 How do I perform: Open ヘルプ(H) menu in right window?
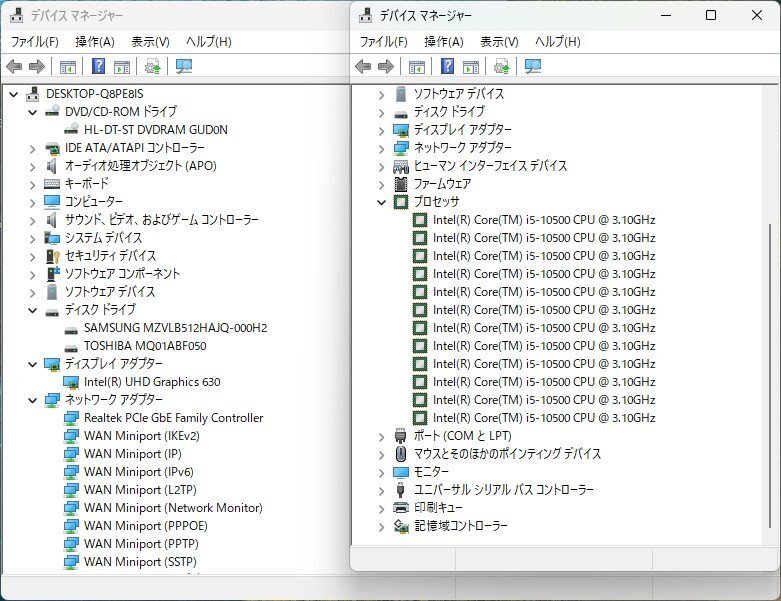(x=557, y=42)
